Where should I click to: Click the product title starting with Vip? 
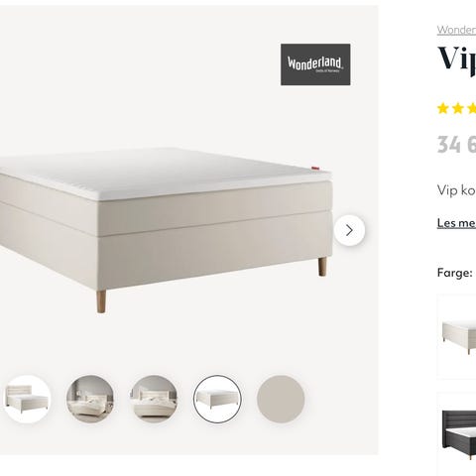(457, 59)
